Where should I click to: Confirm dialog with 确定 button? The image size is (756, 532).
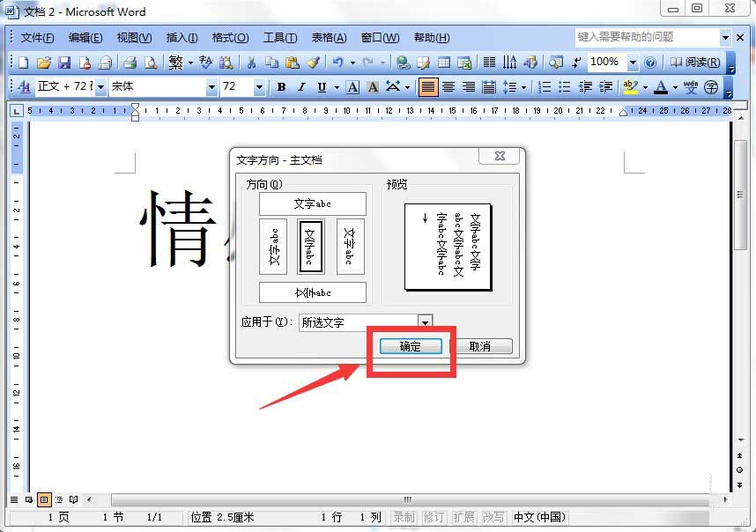click(411, 346)
